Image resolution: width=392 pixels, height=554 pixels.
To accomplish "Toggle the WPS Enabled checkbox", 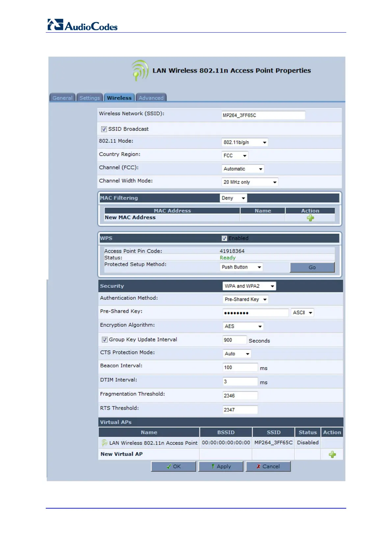I will [224, 238].
